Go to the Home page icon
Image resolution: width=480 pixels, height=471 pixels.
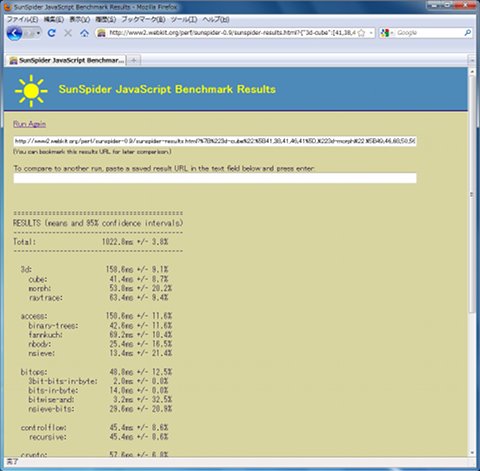coord(84,33)
